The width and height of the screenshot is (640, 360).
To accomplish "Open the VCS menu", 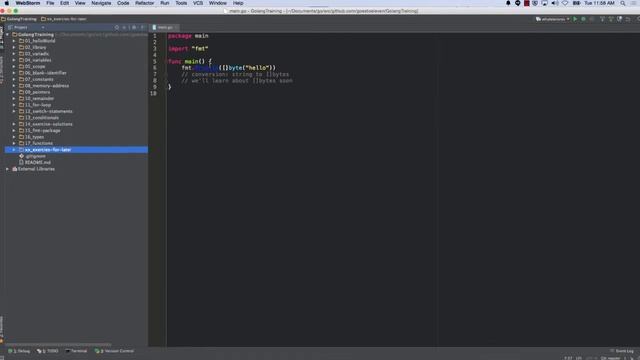I will [x=198, y=3].
